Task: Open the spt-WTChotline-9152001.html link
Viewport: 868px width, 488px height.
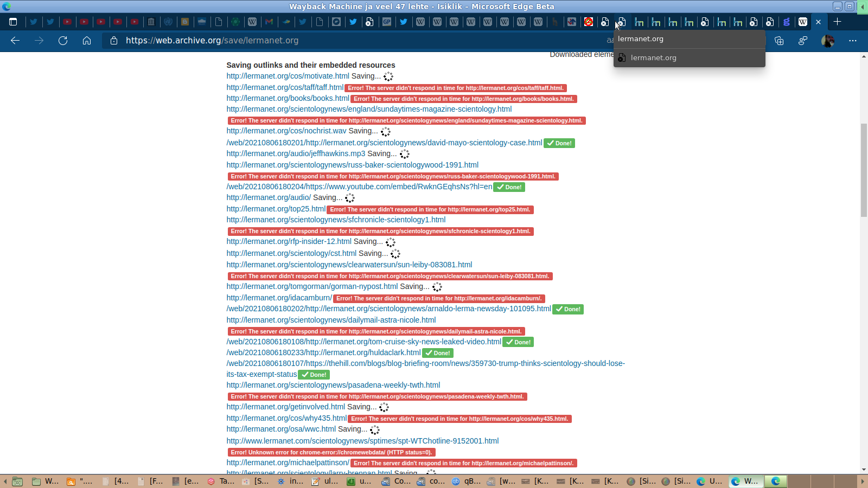Action: point(363,441)
